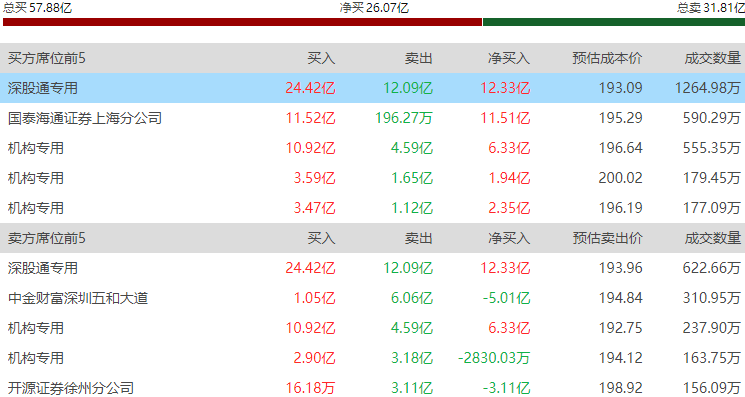Click the estimated cost value 200.02

click(x=621, y=178)
